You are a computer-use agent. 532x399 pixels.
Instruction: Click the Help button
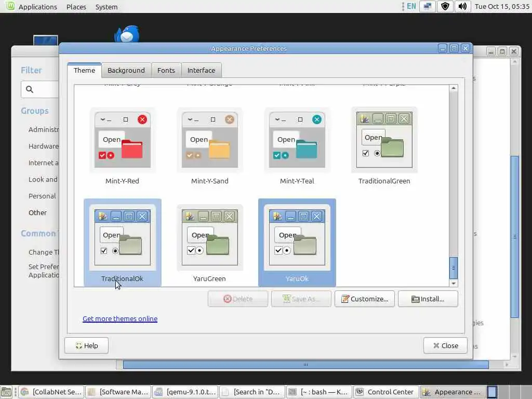point(87,345)
